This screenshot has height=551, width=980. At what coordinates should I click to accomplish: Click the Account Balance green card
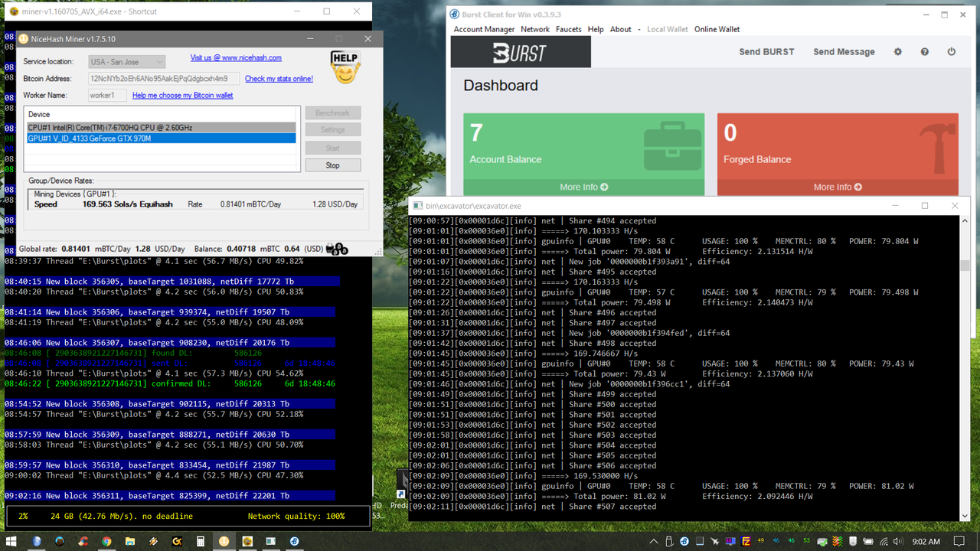583,155
